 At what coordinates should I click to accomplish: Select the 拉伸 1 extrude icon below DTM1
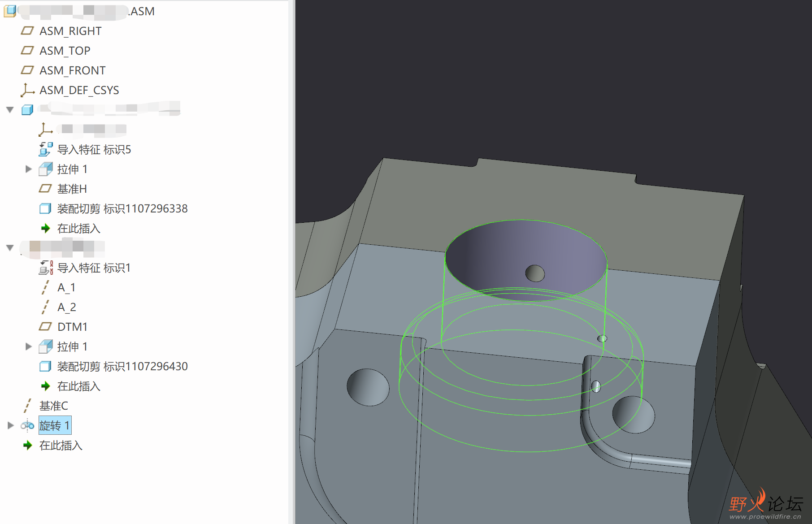tap(45, 346)
